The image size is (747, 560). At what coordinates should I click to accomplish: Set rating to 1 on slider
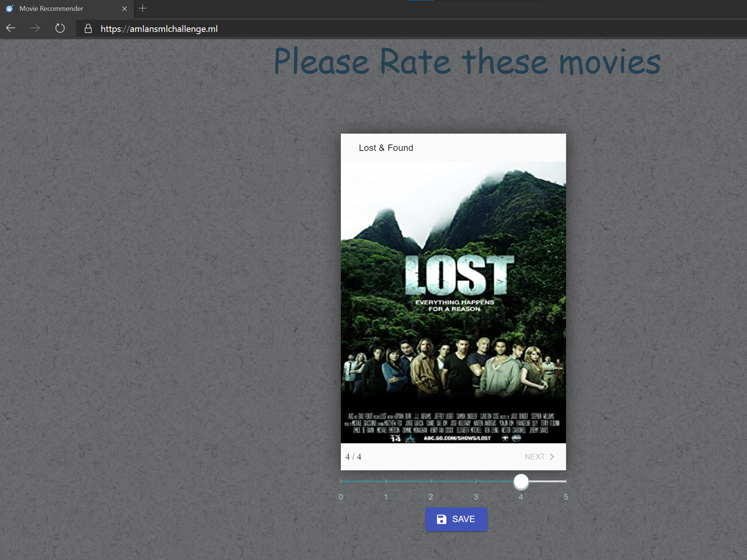[x=386, y=481]
